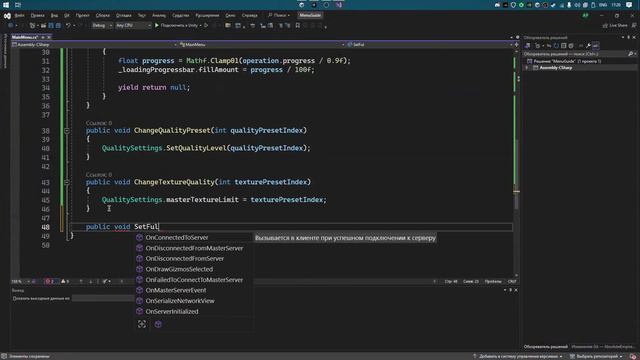Screen dimensions: 640x360
Task: Click the Поиск search box in the menu bar
Action: tap(280, 16)
